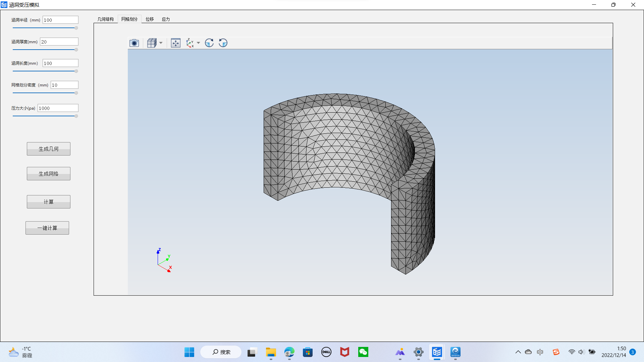
Task: Click the XYZ coordinate axes triad
Action: coord(164,260)
